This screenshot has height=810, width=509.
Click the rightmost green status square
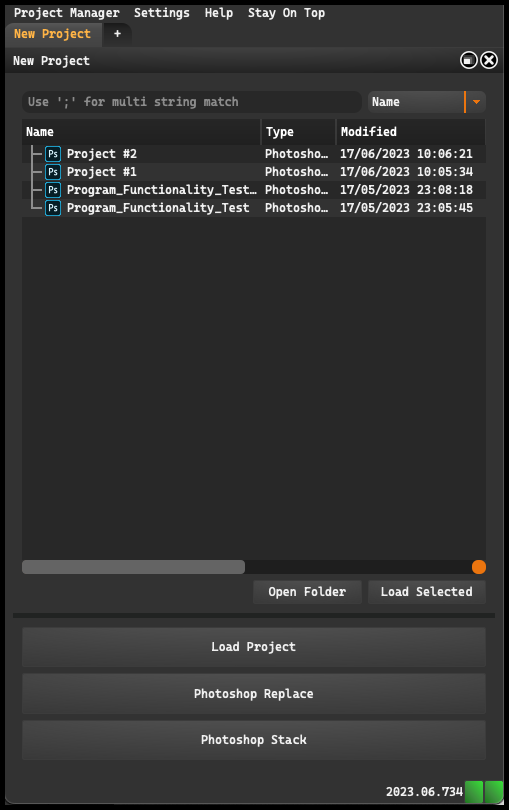point(494,791)
